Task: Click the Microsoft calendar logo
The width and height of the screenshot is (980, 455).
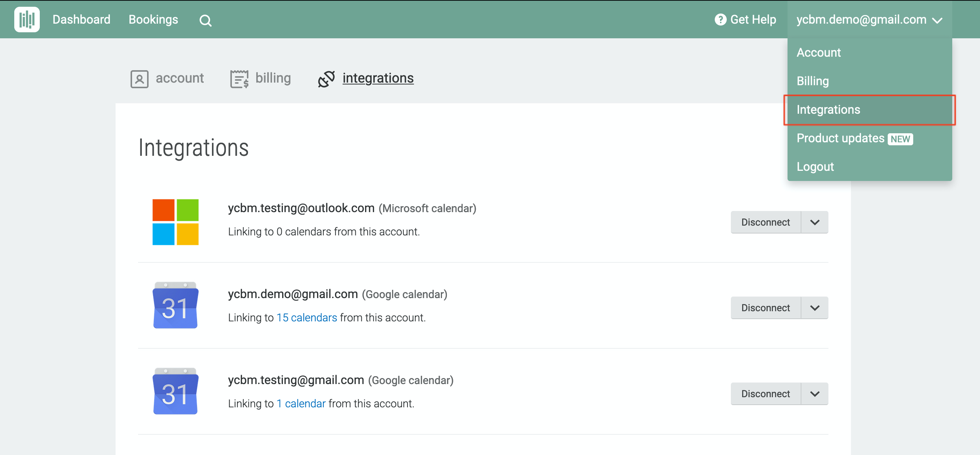Action: 175,222
